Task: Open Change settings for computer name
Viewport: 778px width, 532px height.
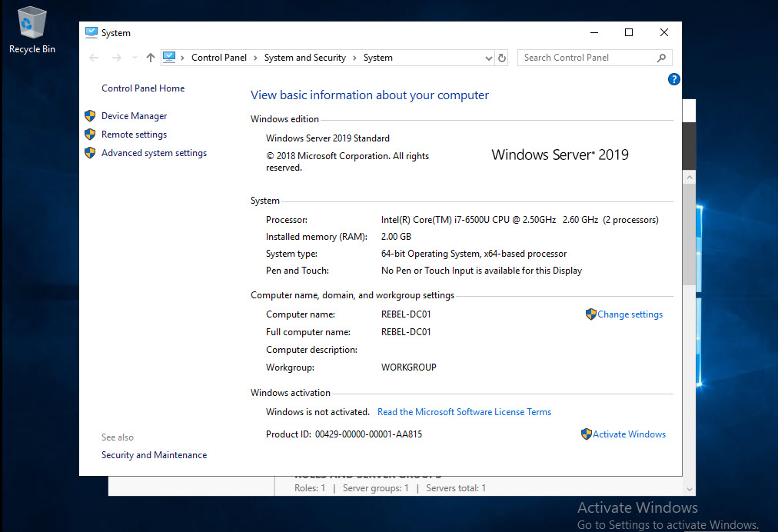Action: coord(630,314)
